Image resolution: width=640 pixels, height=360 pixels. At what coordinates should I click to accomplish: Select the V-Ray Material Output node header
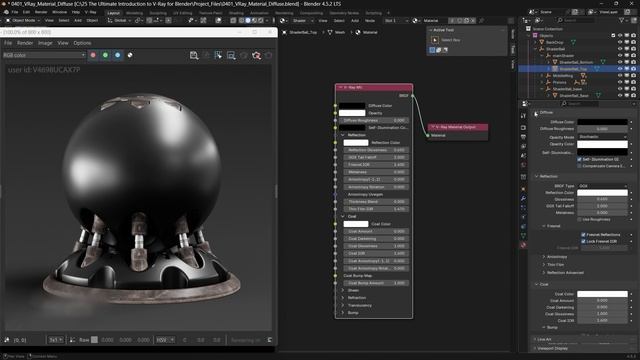(x=458, y=127)
